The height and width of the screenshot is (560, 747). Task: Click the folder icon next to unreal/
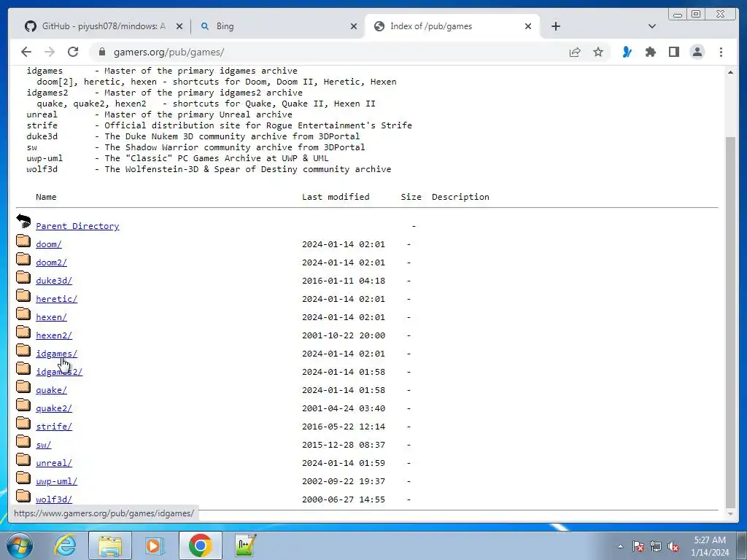[23, 459]
